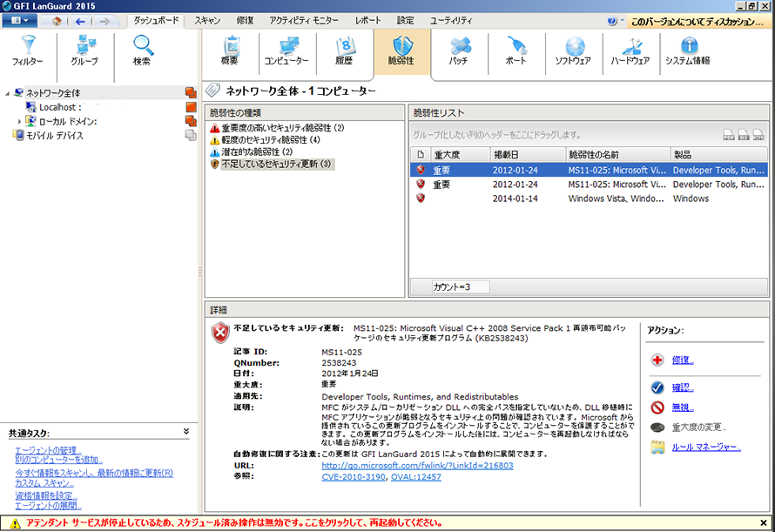Open the 検索 search tool
This screenshot has height=532, width=775.
pos(142,51)
